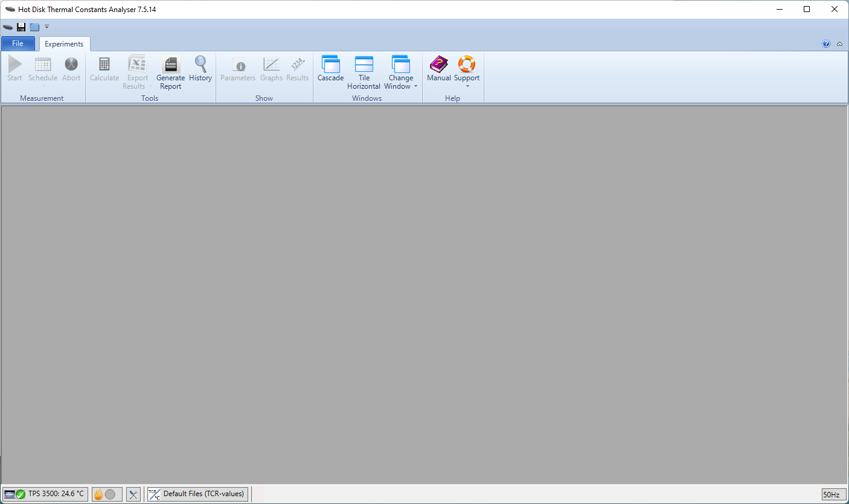849x504 pixels.
Task: Click the Start measurement play icon
Action: click(x=15, y=69)
